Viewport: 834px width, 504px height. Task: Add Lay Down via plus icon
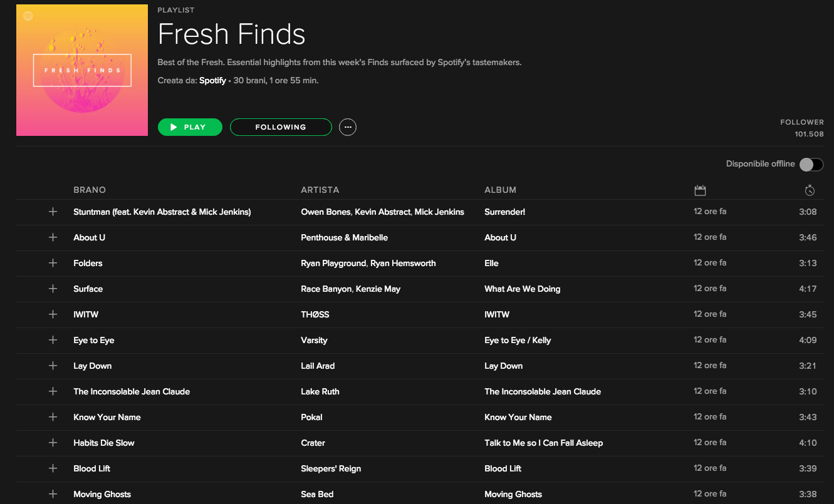click(x=53, y=366)
